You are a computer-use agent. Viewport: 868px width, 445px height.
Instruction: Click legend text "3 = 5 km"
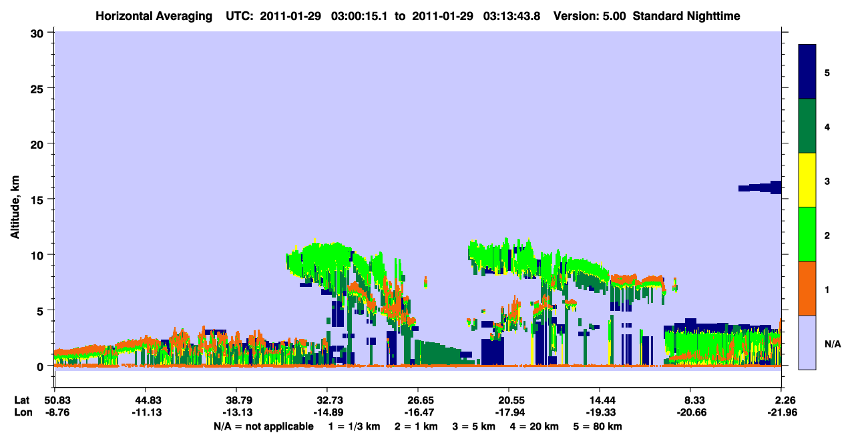[x=474, y=426]
